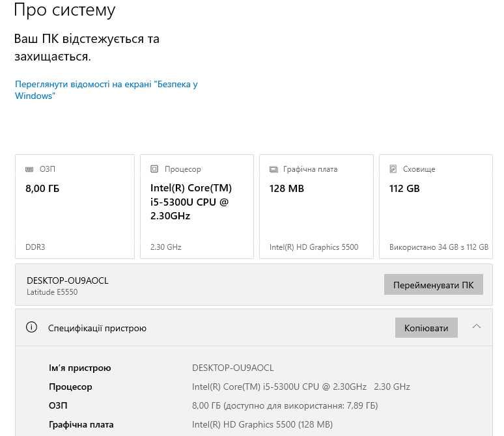Open the "Безпека у Windows" details link

(106, 90)
